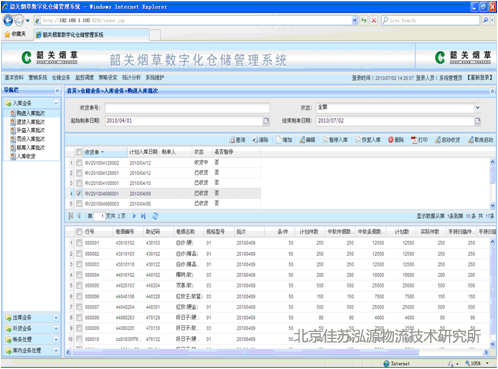Check the checkbox for detail row 000008
The height and width of the screenshot is (369, 498).
tap(79, 318)
